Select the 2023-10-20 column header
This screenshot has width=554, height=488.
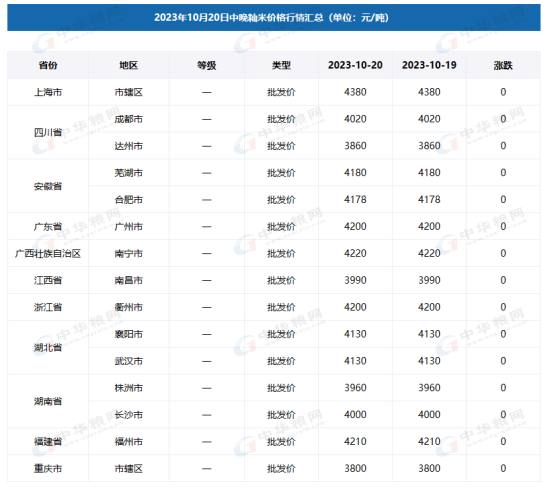tap(355, 65)
